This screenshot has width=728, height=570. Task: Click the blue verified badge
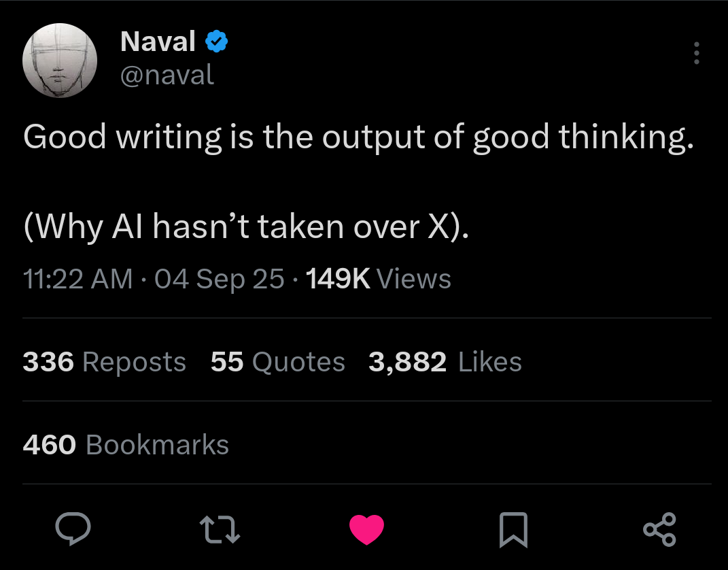[x=217, y=43]
